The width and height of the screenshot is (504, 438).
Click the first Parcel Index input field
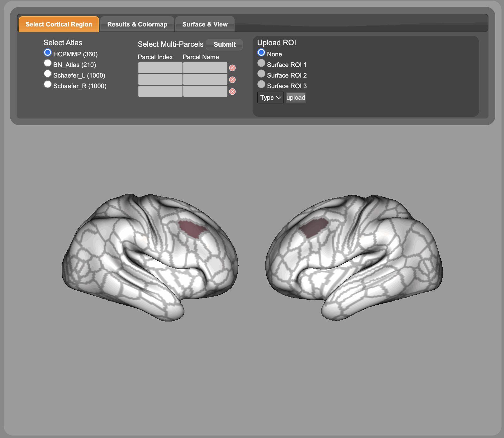[x=160, y=68]
